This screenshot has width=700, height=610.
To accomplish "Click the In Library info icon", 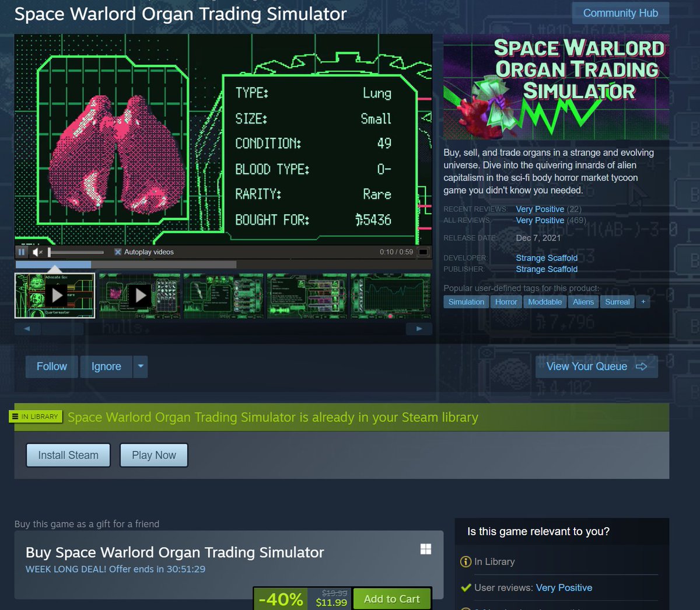I will pyautogui.click(x=466, y=562).
